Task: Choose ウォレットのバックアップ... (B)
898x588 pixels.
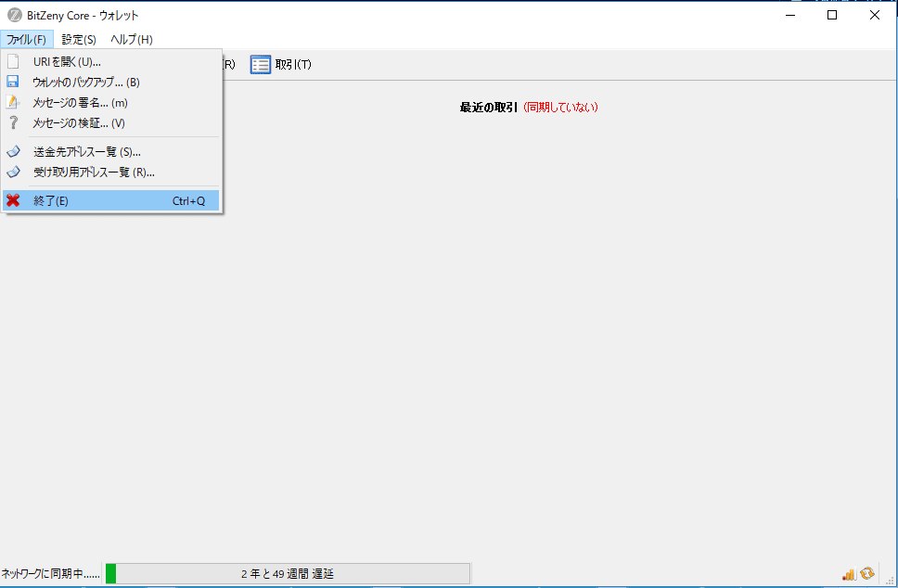Action: pyautogui.click(x=111, y=82)
